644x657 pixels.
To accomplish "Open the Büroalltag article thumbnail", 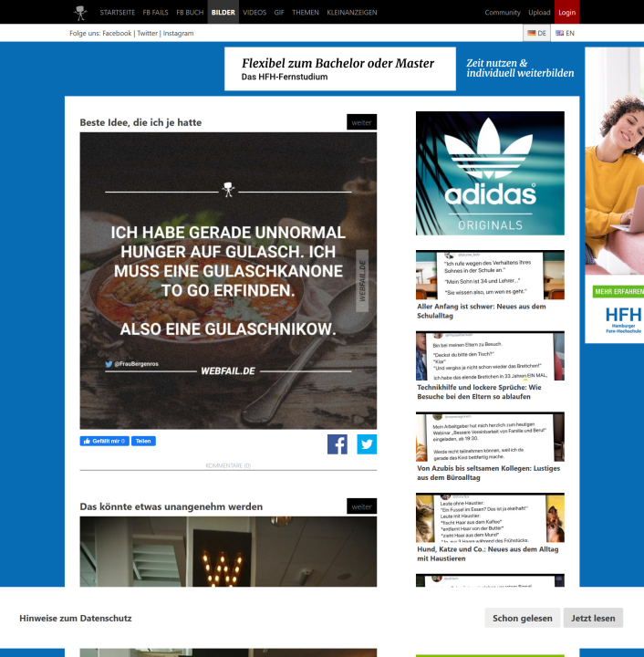I will click(x=490, y=436).
